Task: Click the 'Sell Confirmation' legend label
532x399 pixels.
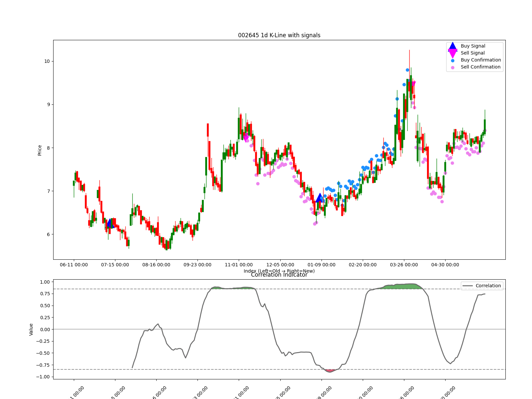Action: [480, 67]
